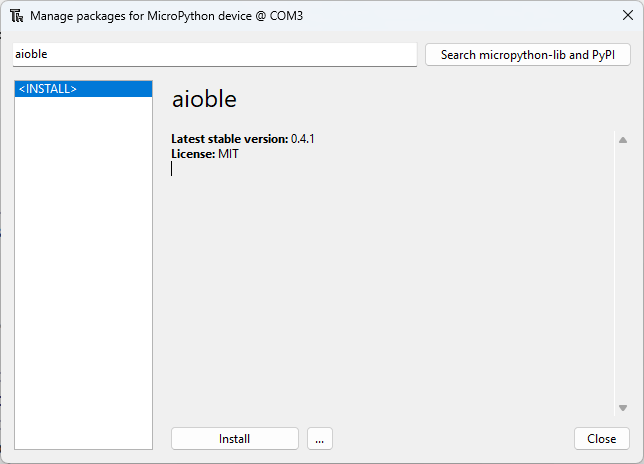This screenshot has height=464, width=644.
Task: Click the Close button
Action: (x=602, y=439)
